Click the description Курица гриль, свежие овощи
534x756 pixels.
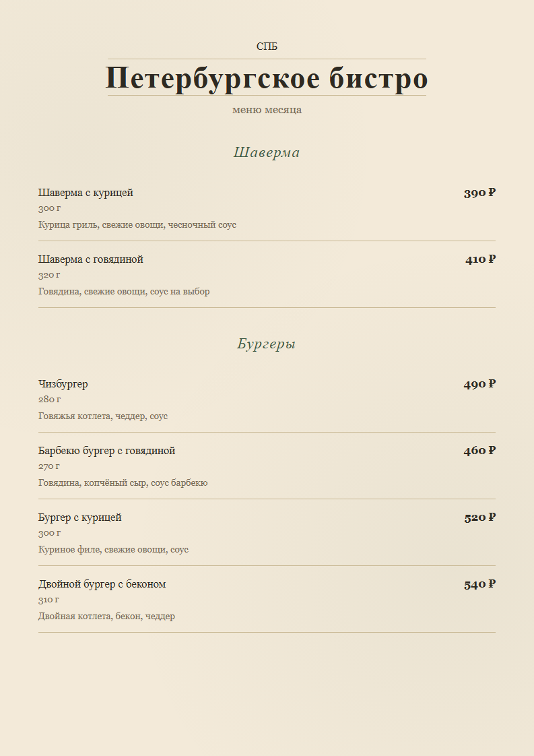click(137, 224)
